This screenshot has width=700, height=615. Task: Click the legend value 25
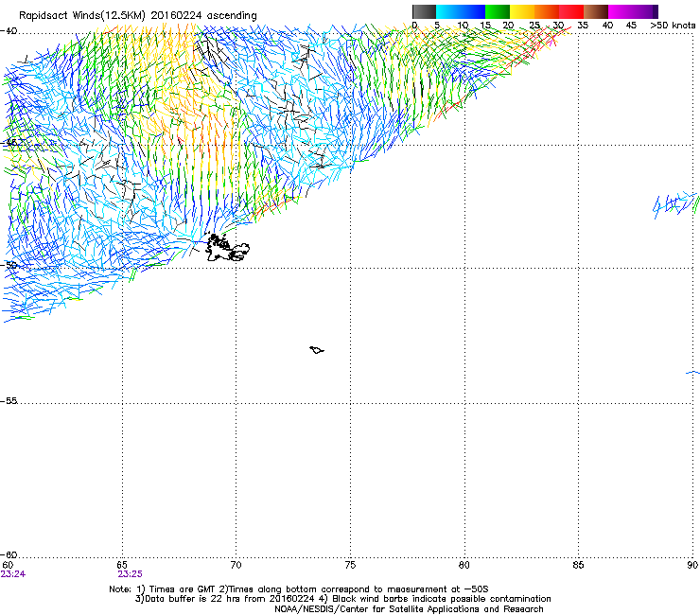click(x=534, y=26)
